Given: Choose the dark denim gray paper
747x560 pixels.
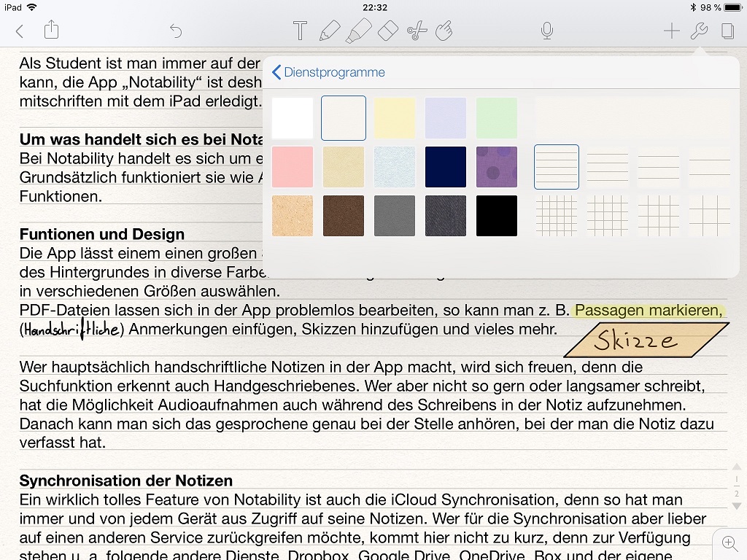Looking at the screenshot, I should pyautogui.click(x=446, y=216).
